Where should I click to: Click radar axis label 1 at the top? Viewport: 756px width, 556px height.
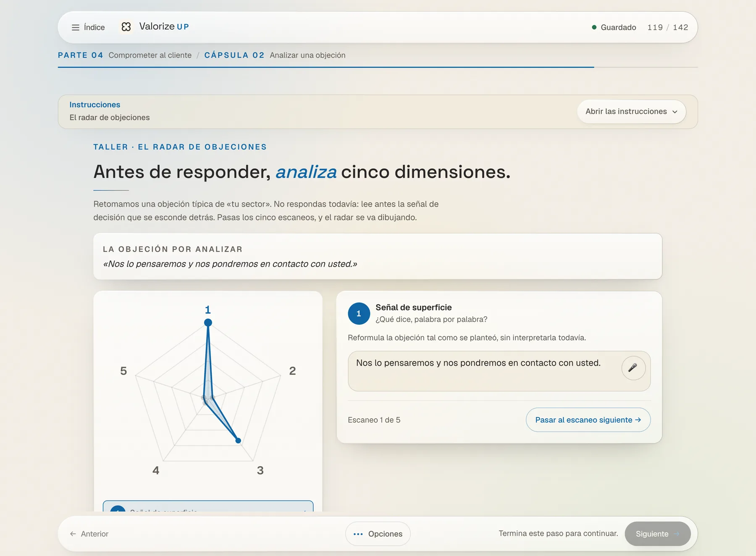coord(207,310)
